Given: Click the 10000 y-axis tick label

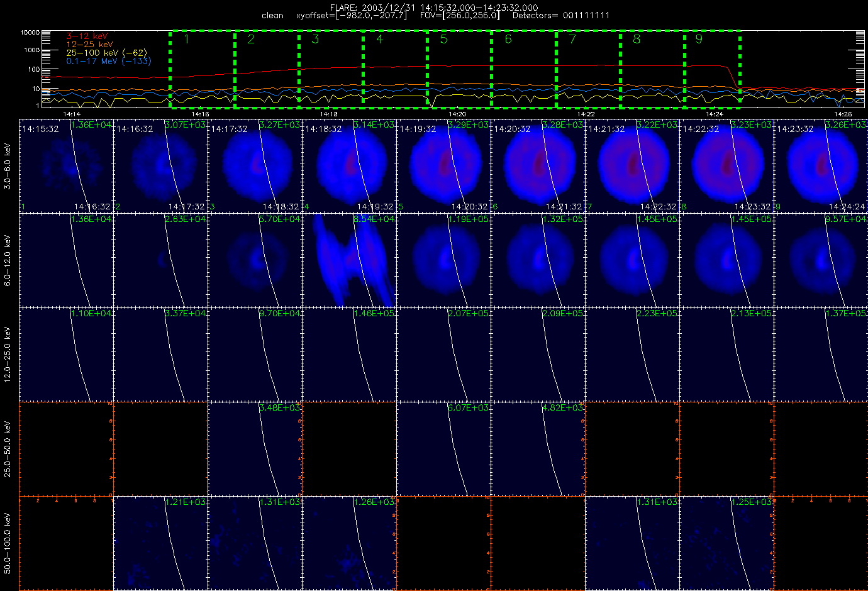Looking at the screenshot, I should (x=30, y=32).
